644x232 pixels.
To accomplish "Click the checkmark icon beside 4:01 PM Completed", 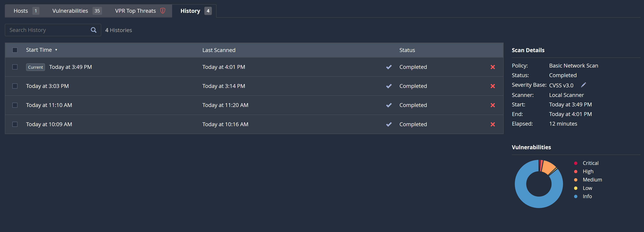I will coord(389,67).
